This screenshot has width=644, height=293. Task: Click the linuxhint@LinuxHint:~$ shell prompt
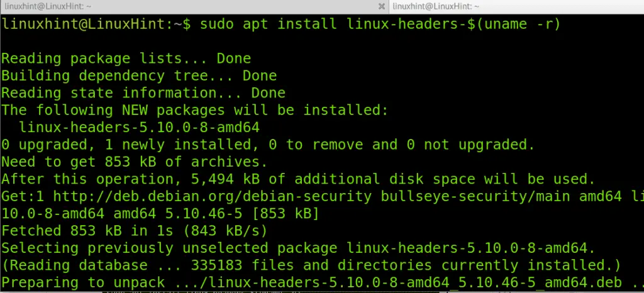[x=96, y=25]
